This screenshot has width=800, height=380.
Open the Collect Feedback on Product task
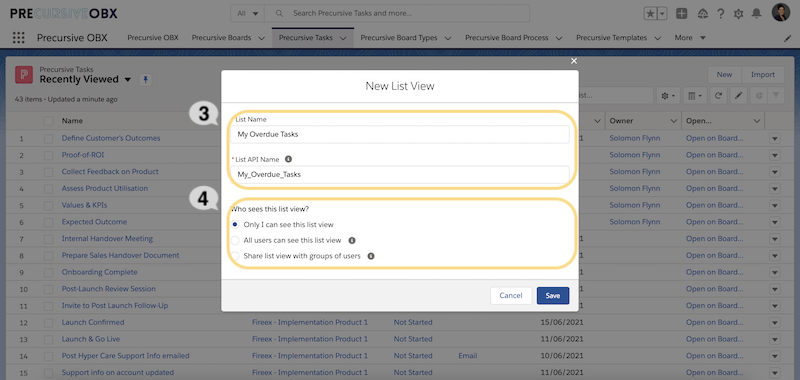(110, 172)
